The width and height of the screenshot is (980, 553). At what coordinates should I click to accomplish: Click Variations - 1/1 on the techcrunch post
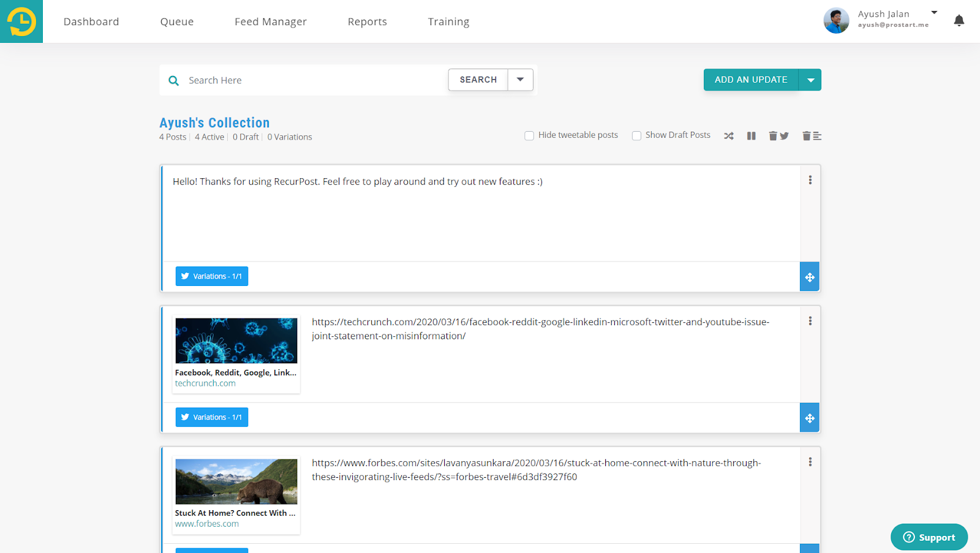point(212,417)
